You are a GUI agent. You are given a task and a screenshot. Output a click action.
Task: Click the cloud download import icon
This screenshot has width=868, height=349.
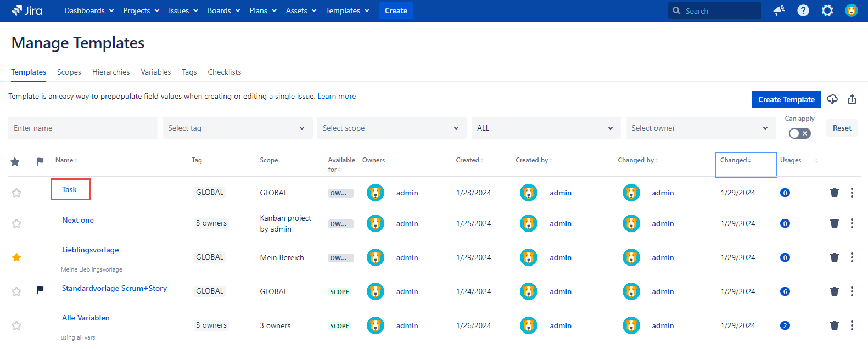tap(832, 99)
